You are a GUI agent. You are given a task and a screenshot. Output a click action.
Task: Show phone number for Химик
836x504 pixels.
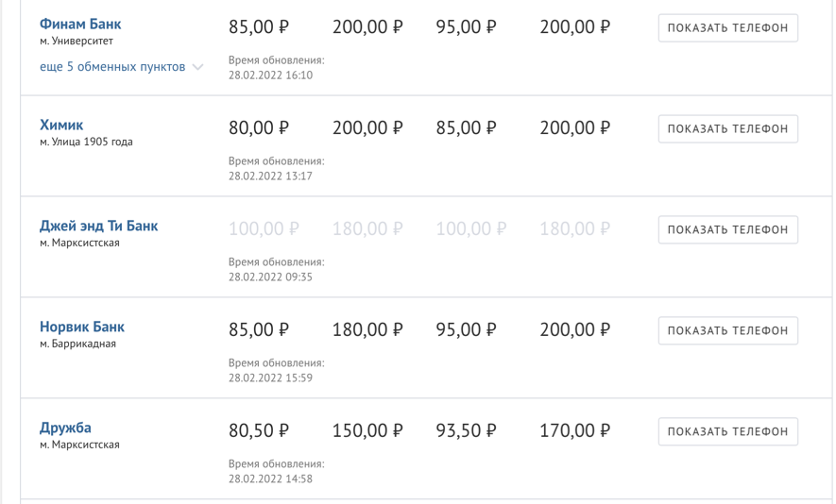point(727,129)
